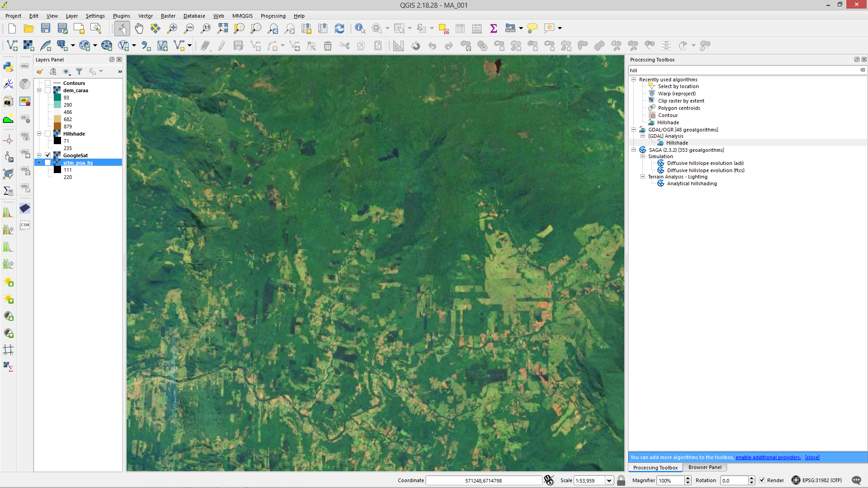Click the dem_caraa 93 teal swatch
The image size is (868, 488).
coord(57,98)
